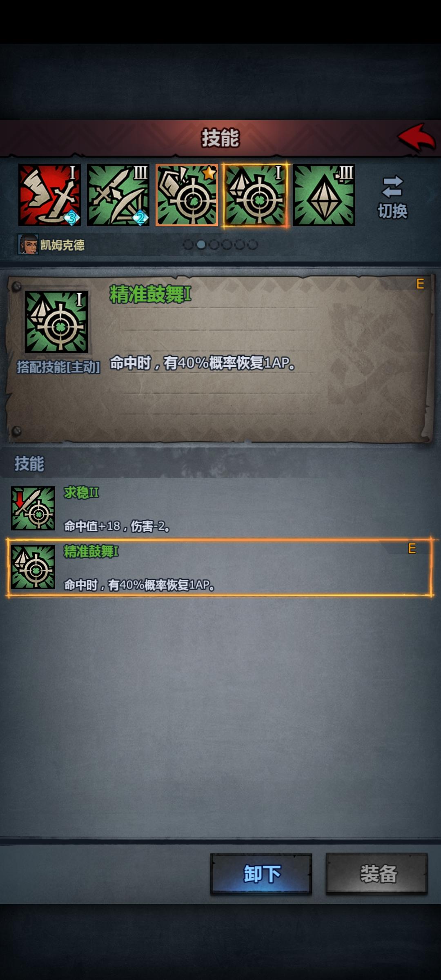Select the 求稳II skill row
The width and height of the screenshot is (441, 980).
coord(220,508)
